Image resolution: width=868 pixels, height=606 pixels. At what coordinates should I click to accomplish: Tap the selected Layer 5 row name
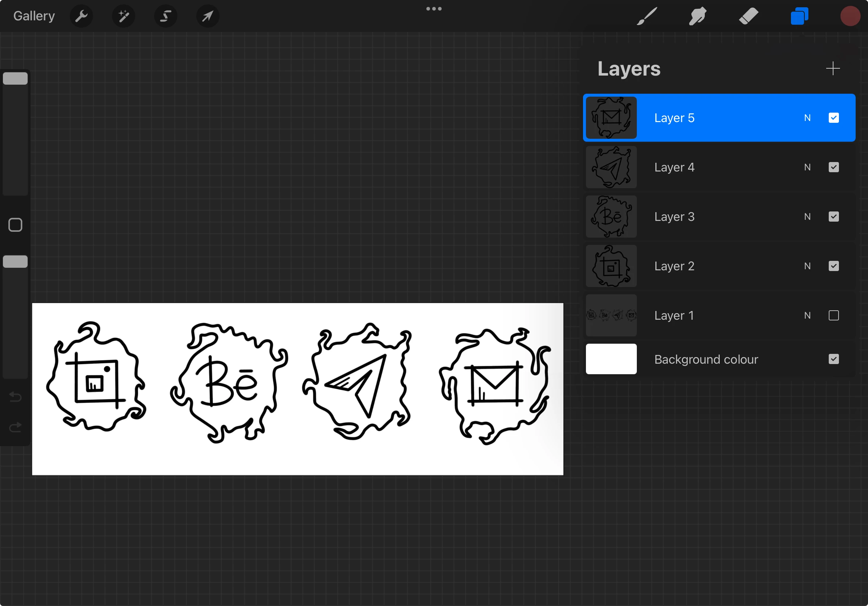pyautogui.click(x=674, y=118)
